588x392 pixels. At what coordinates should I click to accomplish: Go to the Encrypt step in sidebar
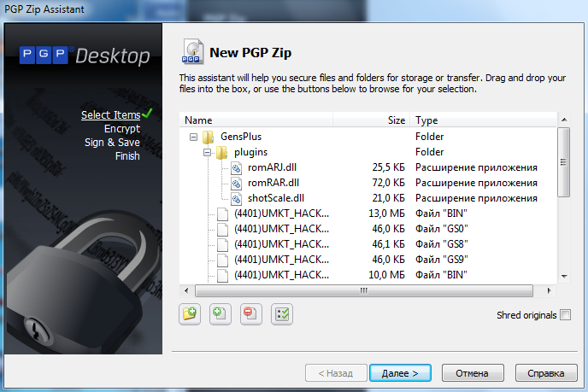[x=122, y=129]
